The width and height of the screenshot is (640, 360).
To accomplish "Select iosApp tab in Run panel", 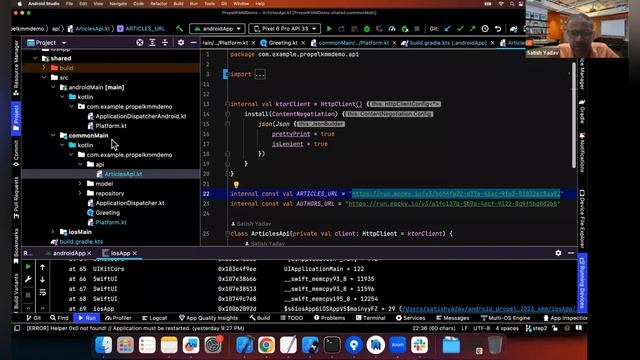I will coord(120,253).
